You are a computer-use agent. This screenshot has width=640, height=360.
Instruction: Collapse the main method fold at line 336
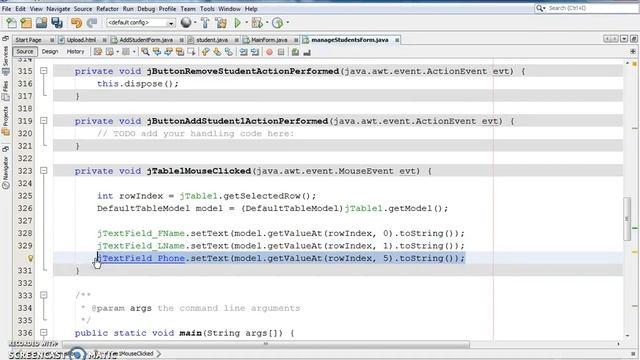click(x=44, y=333)
